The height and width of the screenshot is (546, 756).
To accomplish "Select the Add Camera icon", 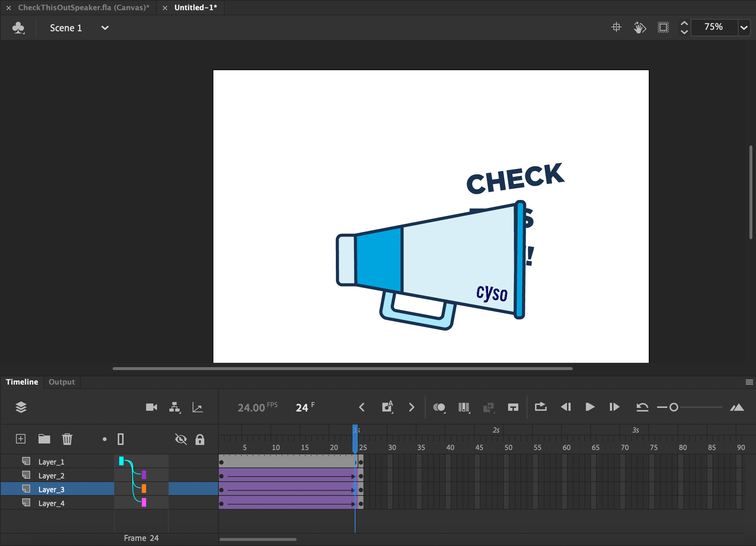I will [x=151, y=407].
